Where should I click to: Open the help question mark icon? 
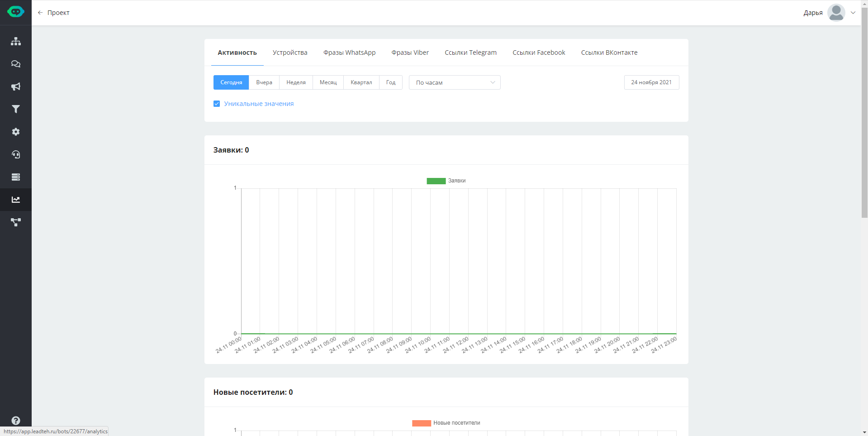[x=16, y=421]
